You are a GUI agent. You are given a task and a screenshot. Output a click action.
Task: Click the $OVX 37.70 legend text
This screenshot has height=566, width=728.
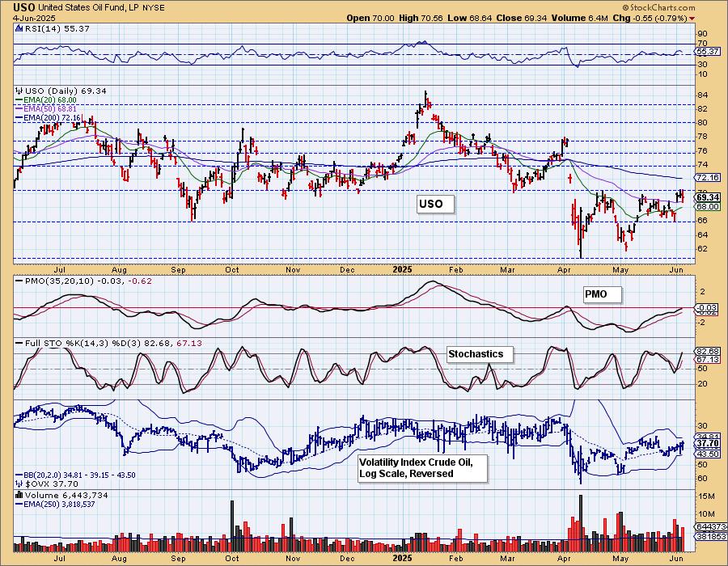52,484
